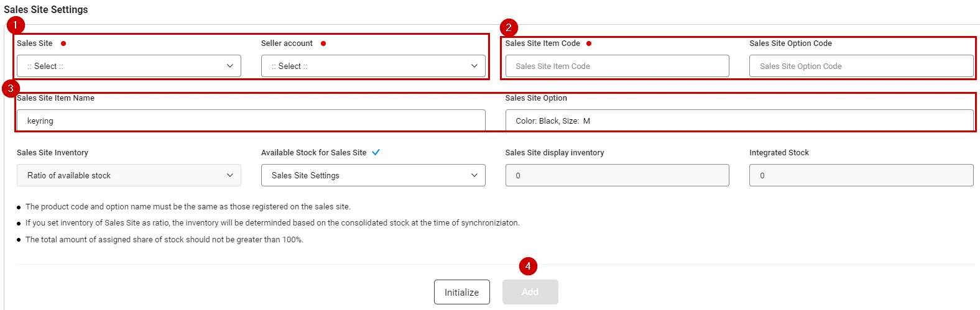Click the red numbered badge 4
980x310 pixels.
[528, 267]
